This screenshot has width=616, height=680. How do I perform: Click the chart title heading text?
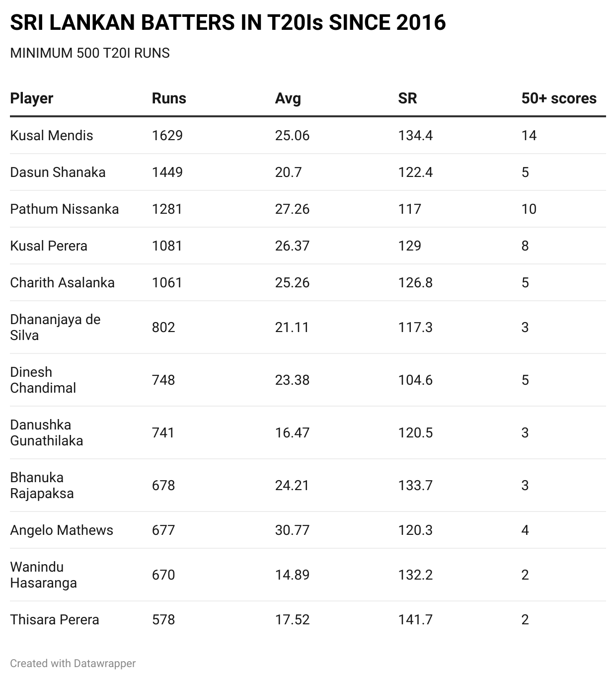[x=228, y=23]
